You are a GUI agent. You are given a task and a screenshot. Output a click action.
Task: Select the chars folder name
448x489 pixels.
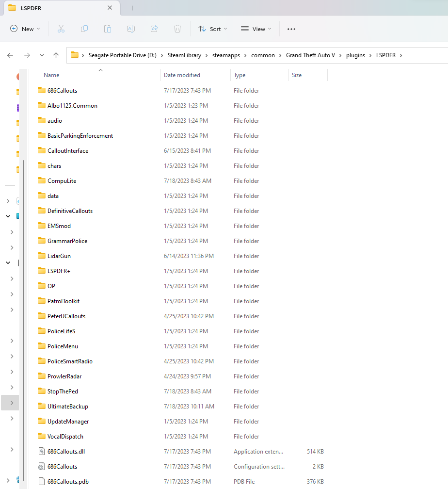54,166
